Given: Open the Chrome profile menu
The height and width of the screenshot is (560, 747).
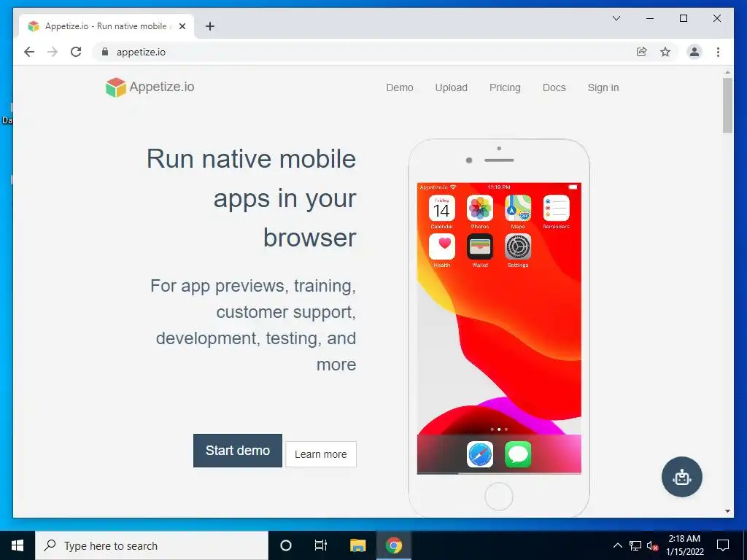Looking at the screenshot, I should click(694, 52).
